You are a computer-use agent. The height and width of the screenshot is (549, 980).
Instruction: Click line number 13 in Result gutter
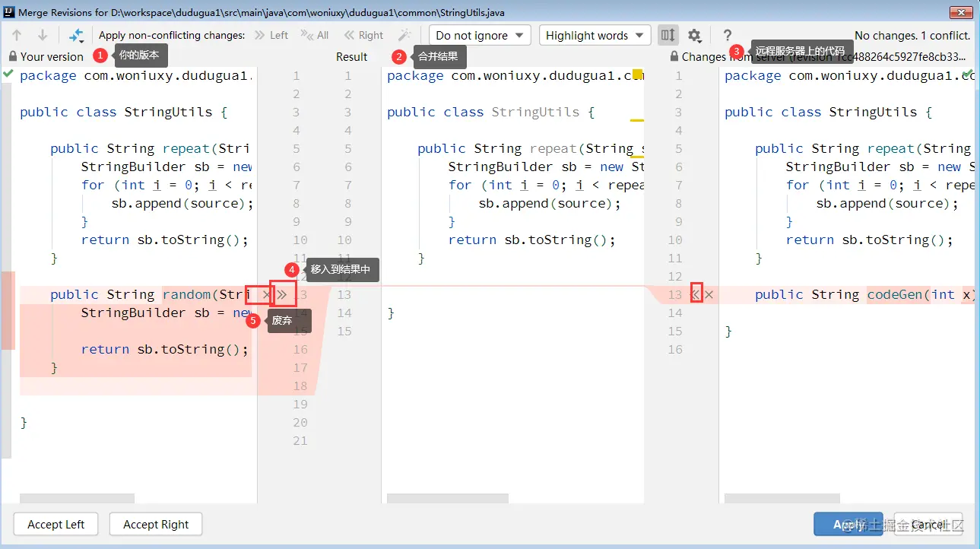click(x=344, y=294)
